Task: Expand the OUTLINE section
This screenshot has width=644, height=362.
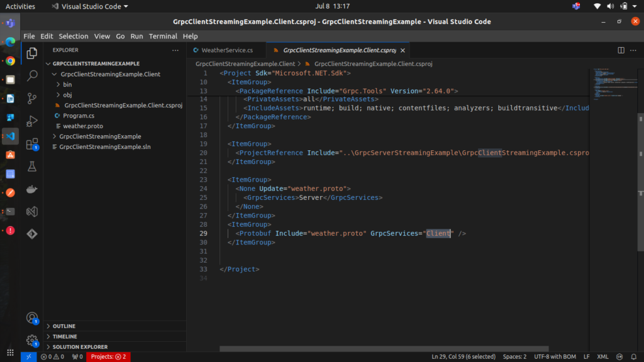Action: (64, 326)
